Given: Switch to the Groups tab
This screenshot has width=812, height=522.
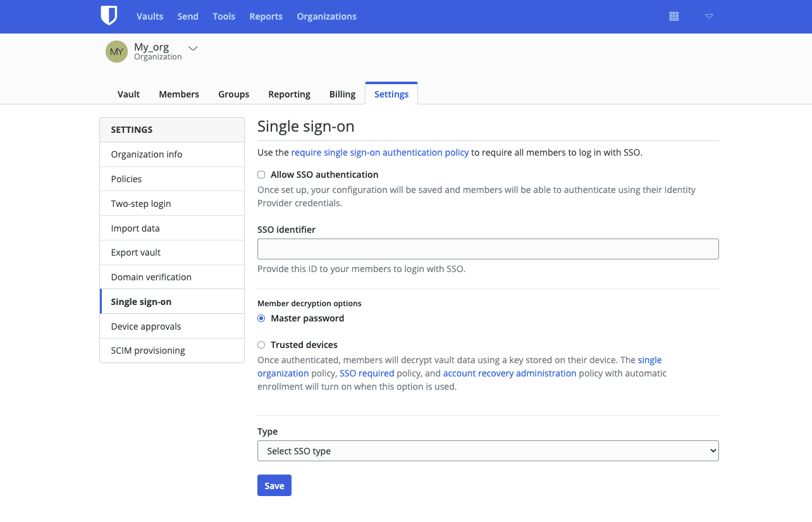Looking at the screenshot, I should (234, 94).
